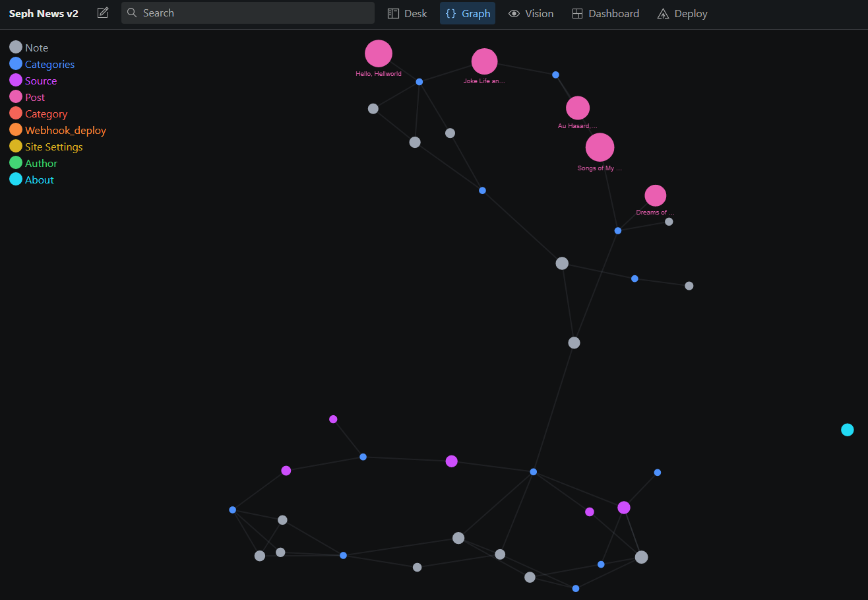This screenshot has width=868, height=600.
Task: Click the isolated cyan About node
Action: (848, 430)
